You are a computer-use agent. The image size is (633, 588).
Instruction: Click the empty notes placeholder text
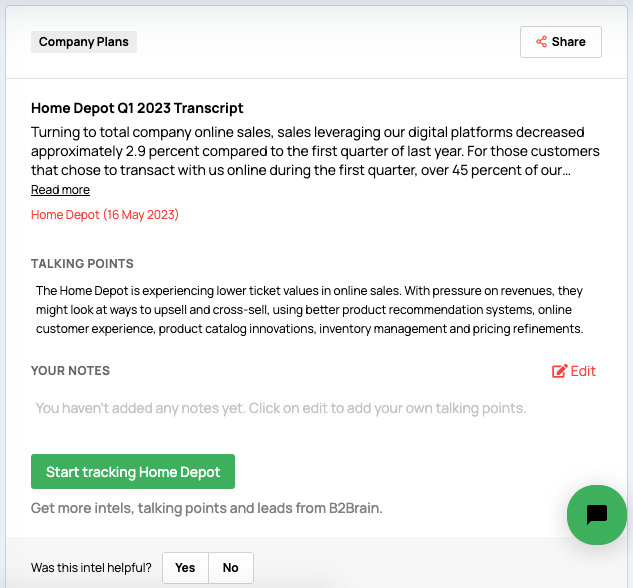click(280, 408)
